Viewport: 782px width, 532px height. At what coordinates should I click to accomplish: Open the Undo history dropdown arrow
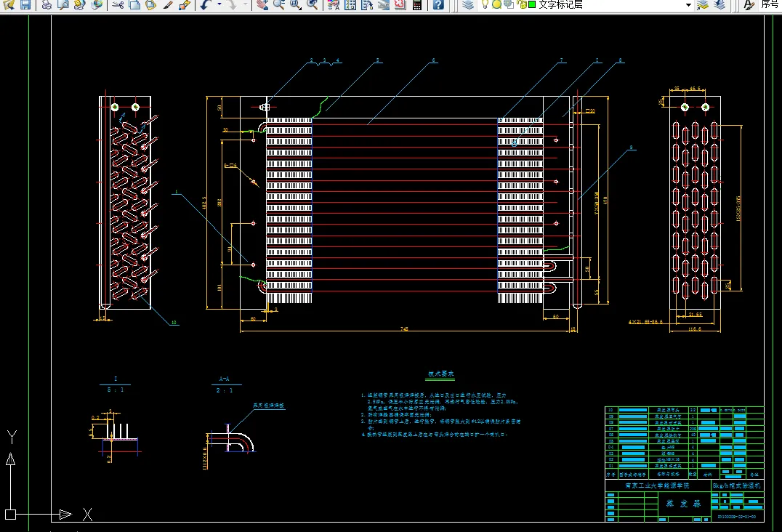pyautogui.click(x=219, y=4)
